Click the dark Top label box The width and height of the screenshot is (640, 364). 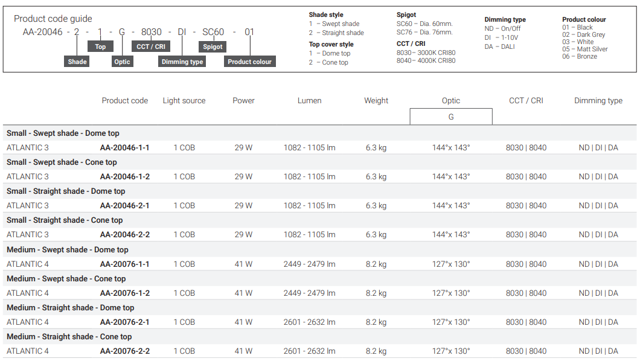click(100, 46)
